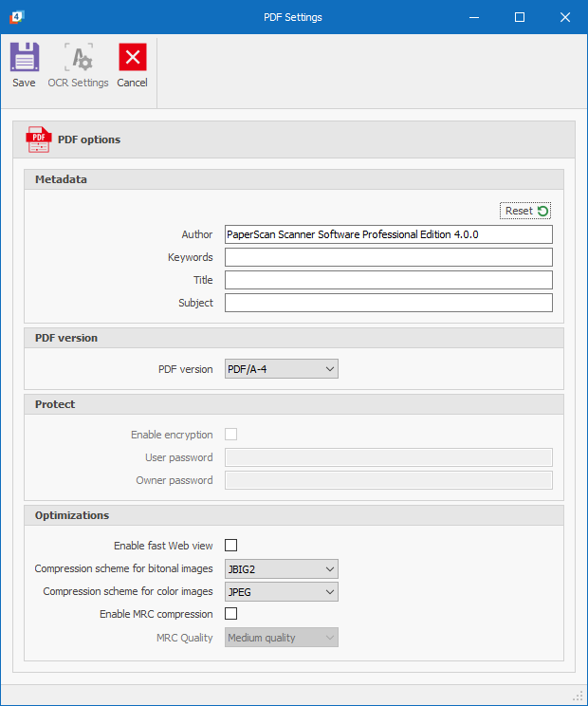Expand color images compression scheme dropdown
Viewport: 588px width, 706px height.
pos(282,591)
